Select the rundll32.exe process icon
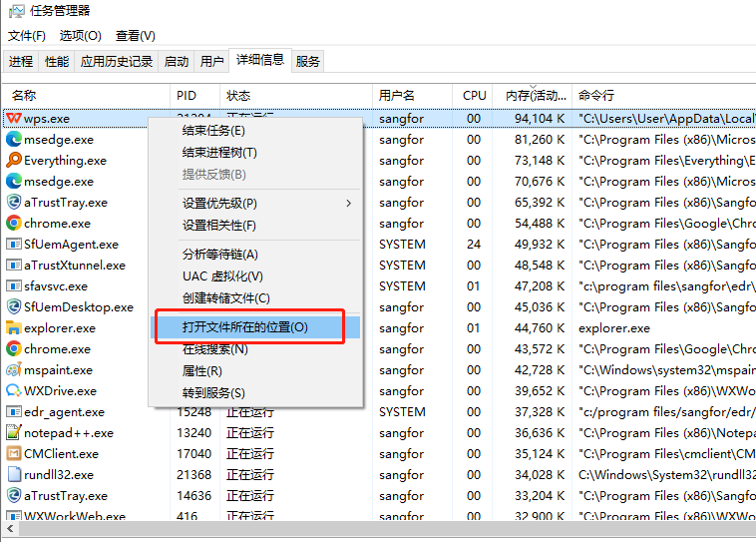Image resolution: width=756 pixels, height=542 pixels. click(14, 475)
